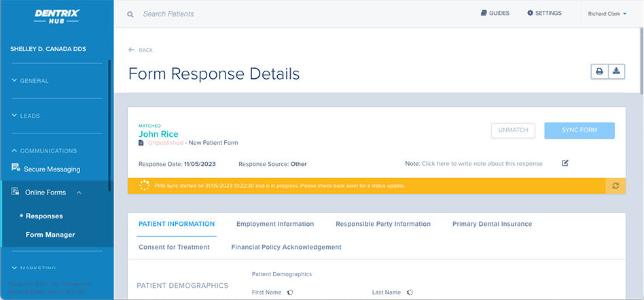Open the Consent for Treatment tab
The width and height of the screenshot is (644, 300).
tap(174, 248)
